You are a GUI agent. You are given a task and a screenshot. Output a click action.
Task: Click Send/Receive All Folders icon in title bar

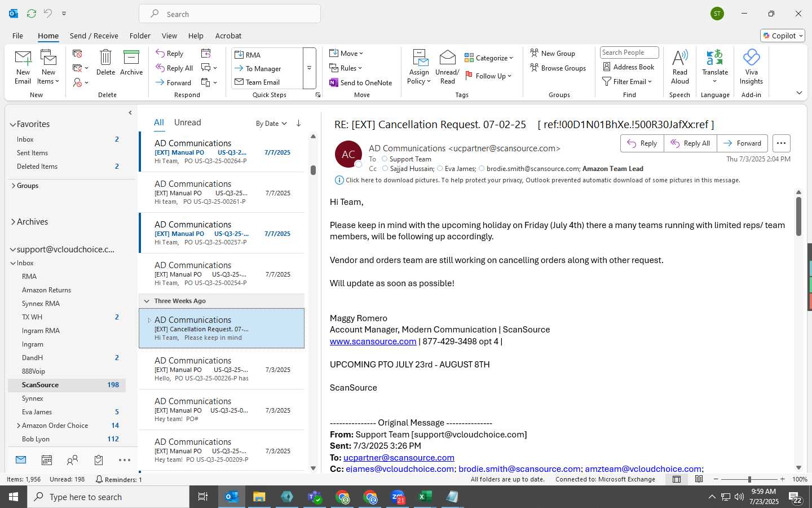tap(32, 13)
